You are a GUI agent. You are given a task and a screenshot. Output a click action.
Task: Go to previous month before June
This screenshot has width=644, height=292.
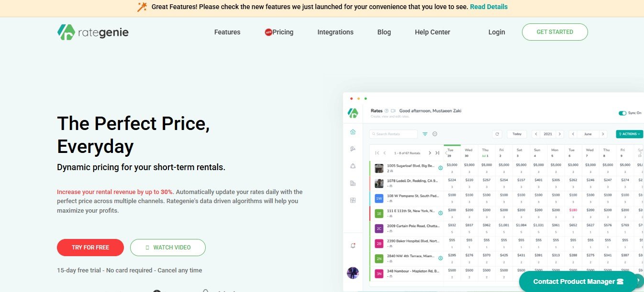[x=573, y=134]
